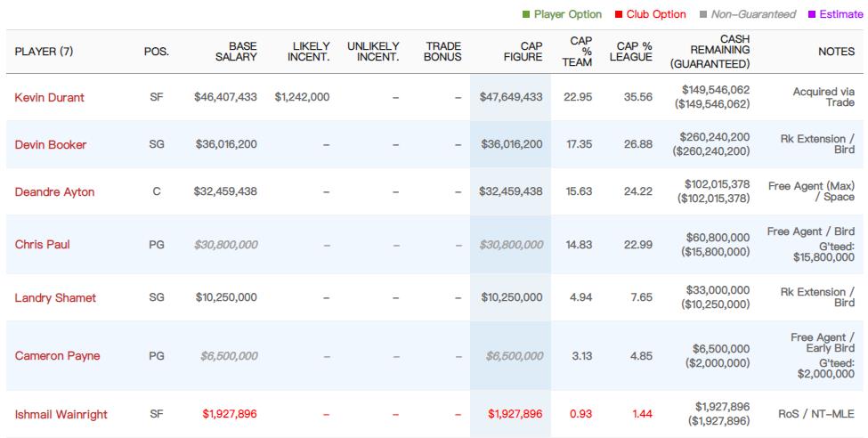The height and width of the screenshot is (438, 868).
Task: Click the Likely Incent. column header
Action: click(x=309, y=52)
